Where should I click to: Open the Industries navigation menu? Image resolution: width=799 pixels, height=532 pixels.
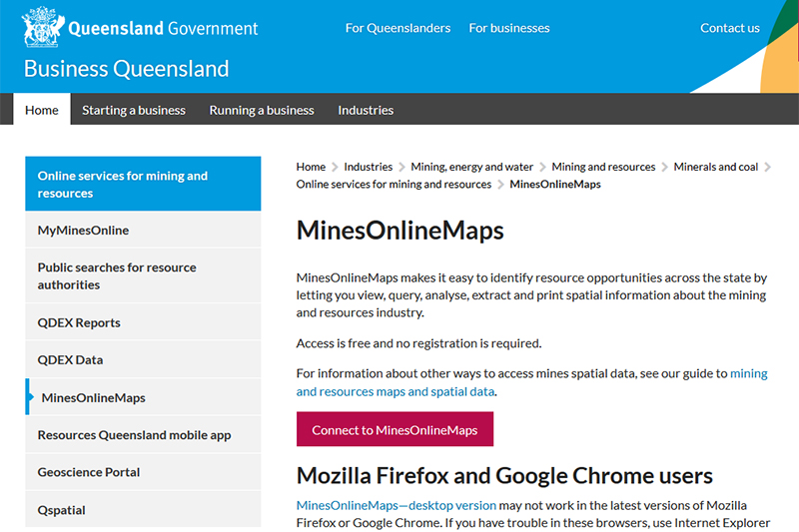(366, 110)
